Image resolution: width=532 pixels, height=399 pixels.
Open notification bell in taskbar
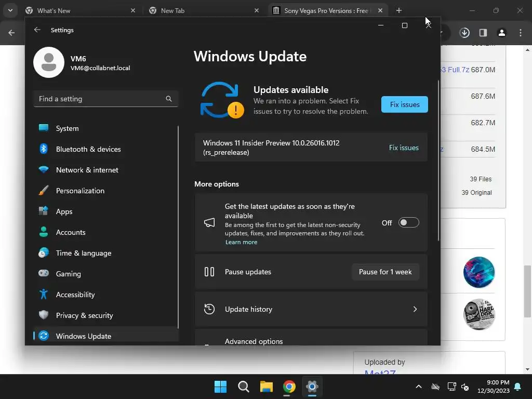click(x=518, y=387)
